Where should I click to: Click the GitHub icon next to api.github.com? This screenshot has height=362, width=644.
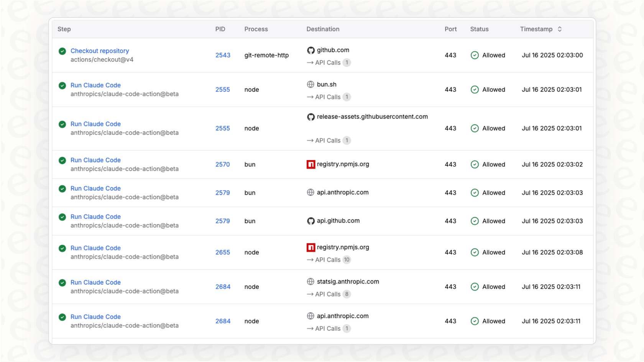(x=310, y=221)
